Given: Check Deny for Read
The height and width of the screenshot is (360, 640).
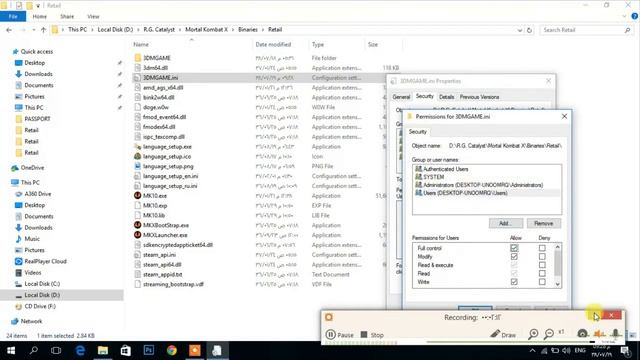Looking at the screenshot, I should (542, 273).
